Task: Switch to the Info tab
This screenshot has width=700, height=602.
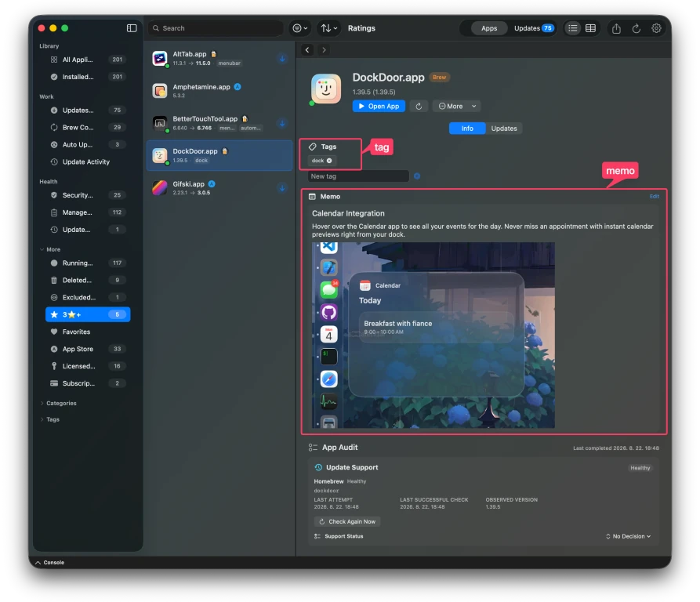Action: pos(467,129)
